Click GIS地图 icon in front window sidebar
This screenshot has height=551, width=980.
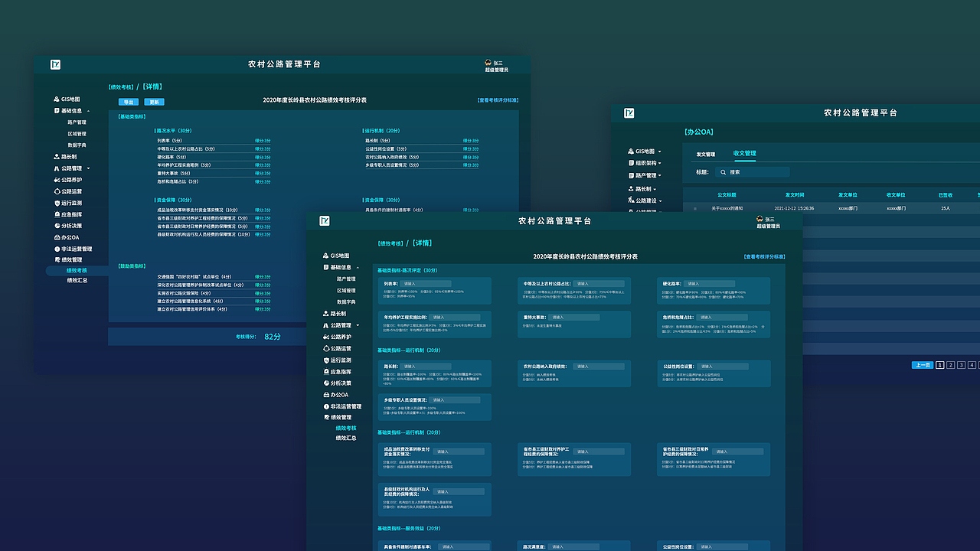[x=325, y=256]
